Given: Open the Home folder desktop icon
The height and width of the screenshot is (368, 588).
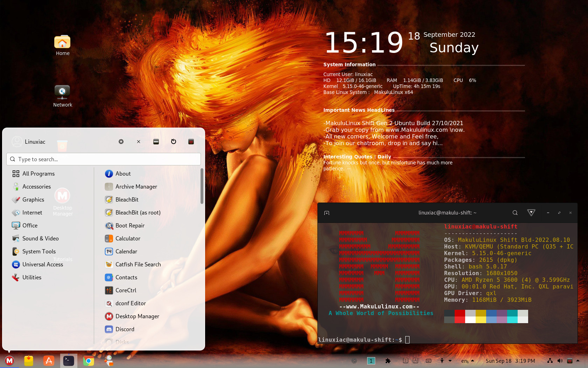Looking at the screenshot, I should click(x=62, y=45).
